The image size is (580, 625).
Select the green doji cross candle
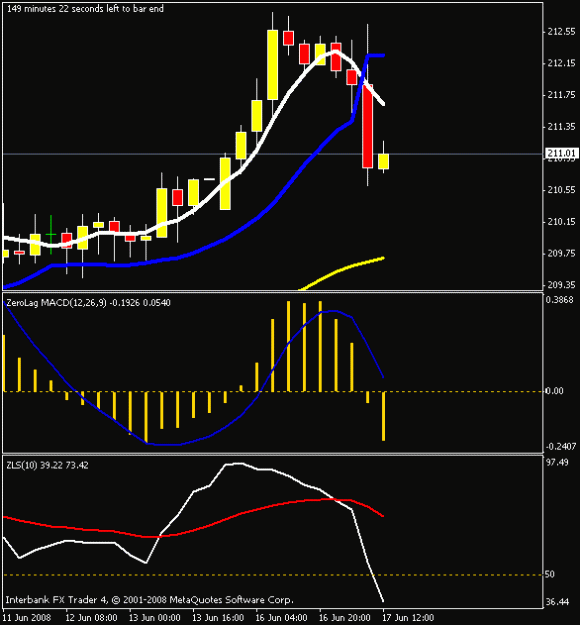(51, 235)
